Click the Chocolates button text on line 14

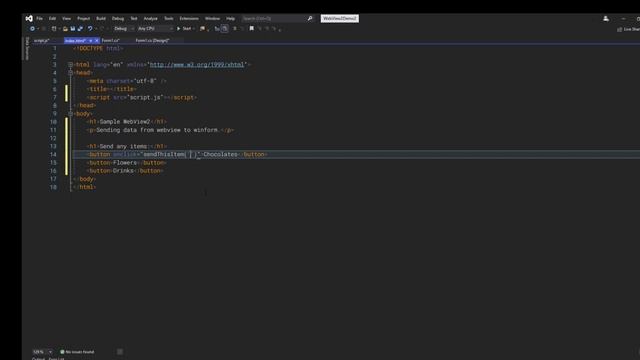click(x=220, y=154)
